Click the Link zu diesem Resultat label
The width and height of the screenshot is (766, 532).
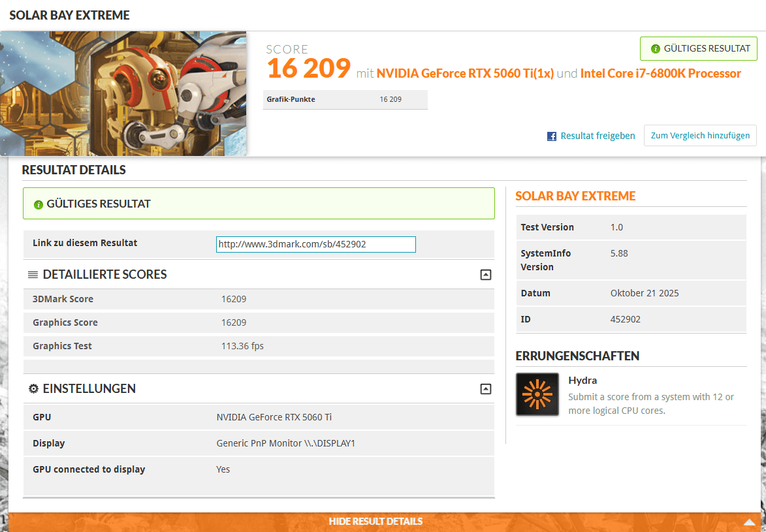click(x=85, y=243)
